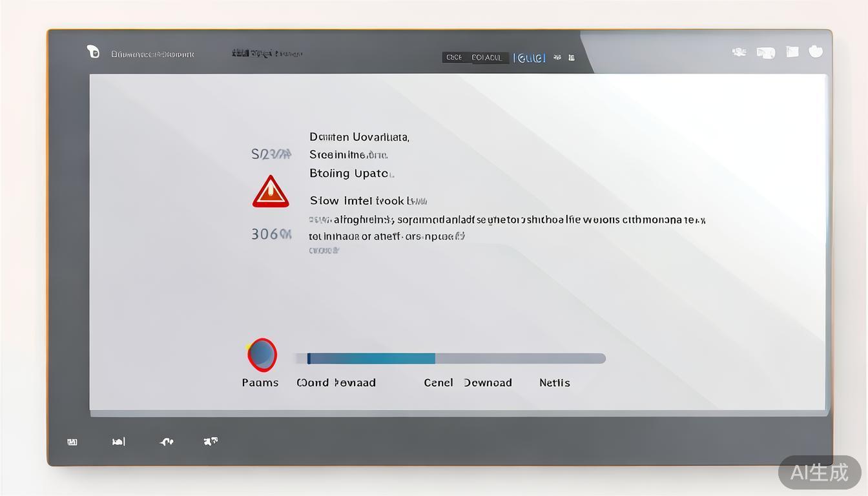This screenshot has height=496, width=868.
Task: Click the second icon in bottom-left toolbar
Action: [119, 442]
